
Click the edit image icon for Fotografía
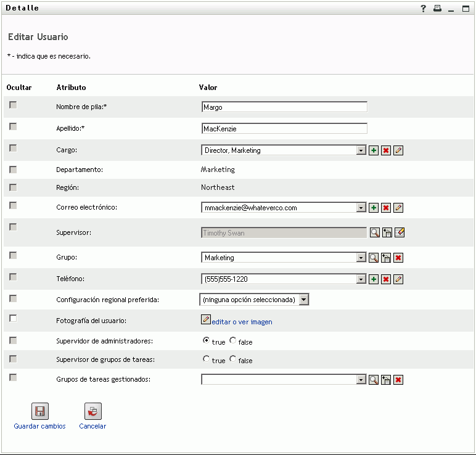coord(206,319)
